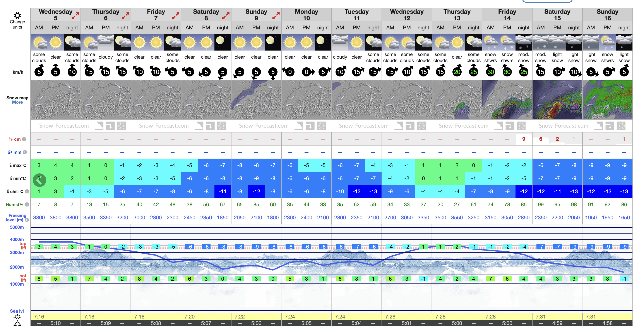Click the 9 cm snowfall cell Friday night
The height and width of the screenshot is (332, 644).
point(524,139)
